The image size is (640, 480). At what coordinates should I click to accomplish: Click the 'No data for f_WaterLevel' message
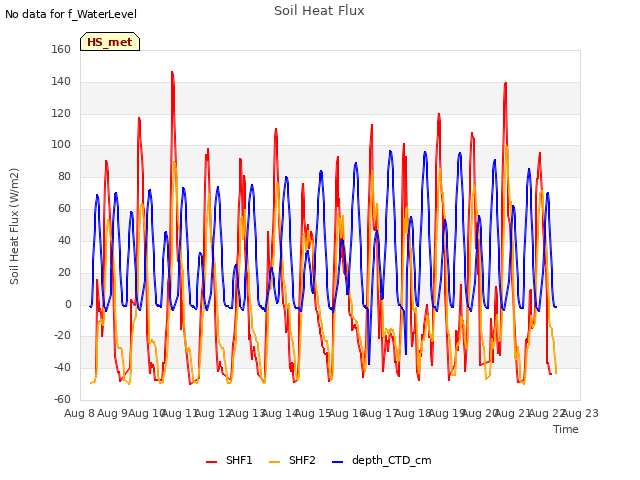(x=71, y=14)
